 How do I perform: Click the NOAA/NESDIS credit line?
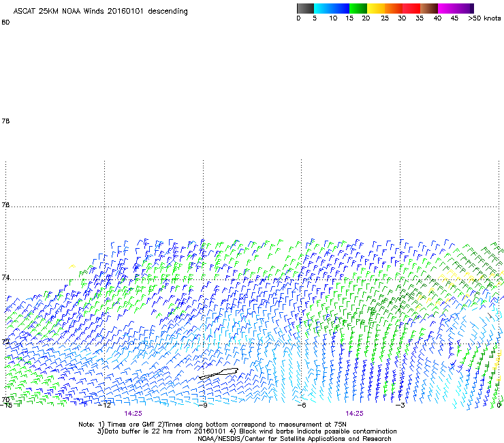coord(294,439)
